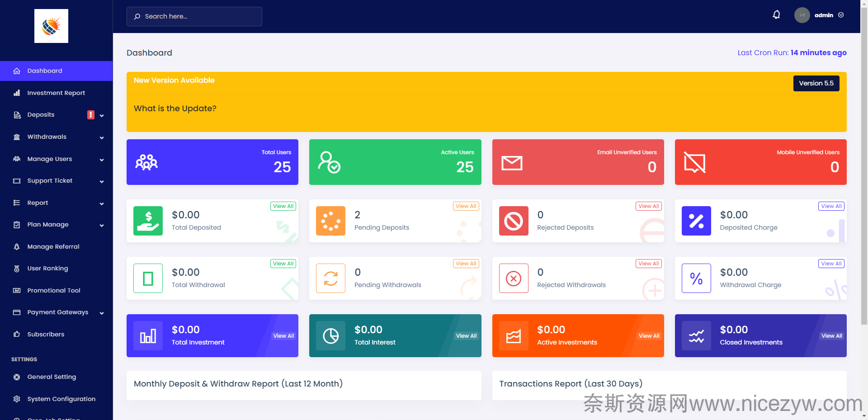Click the Search here input field
This screenshot has width=868, height=420.
[x=194, y=16]
